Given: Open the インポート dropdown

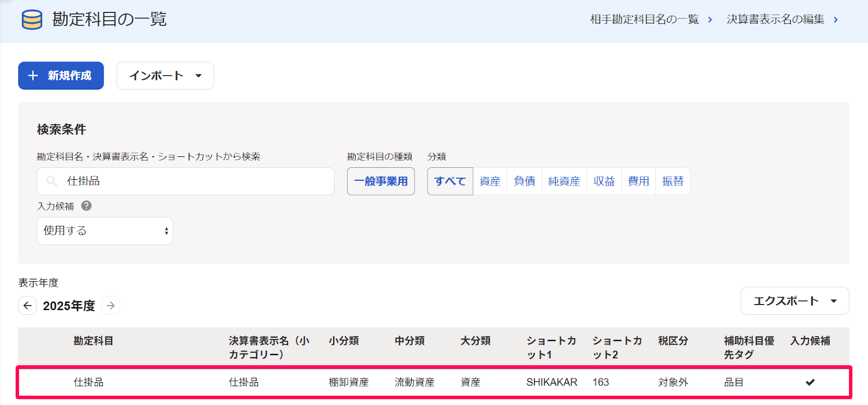Looking at the screenshot, I should coord(165,75).
